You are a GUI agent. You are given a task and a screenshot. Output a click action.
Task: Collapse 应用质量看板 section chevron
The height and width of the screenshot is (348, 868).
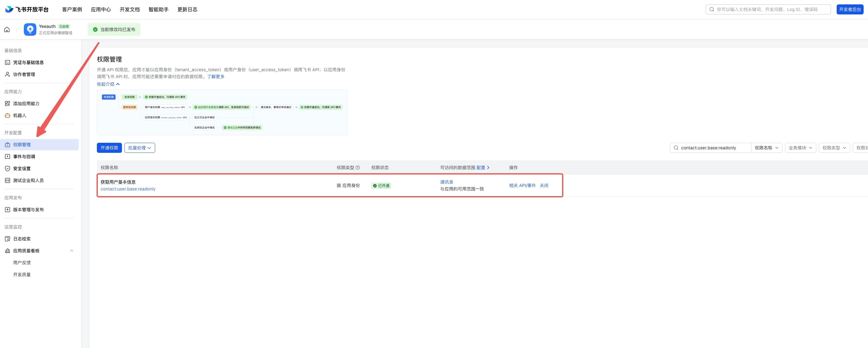[72, 250]
